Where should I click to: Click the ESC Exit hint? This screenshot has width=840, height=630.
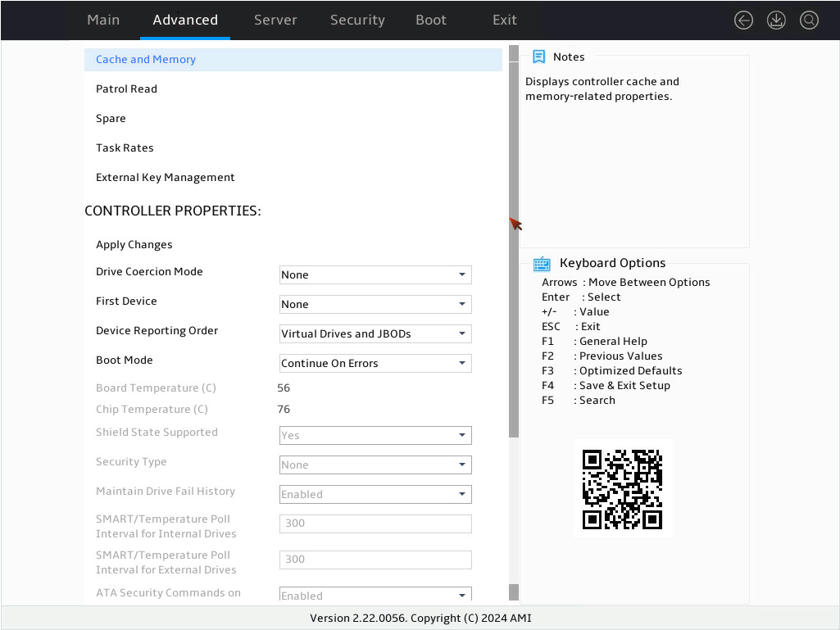[x=570, y=326]
